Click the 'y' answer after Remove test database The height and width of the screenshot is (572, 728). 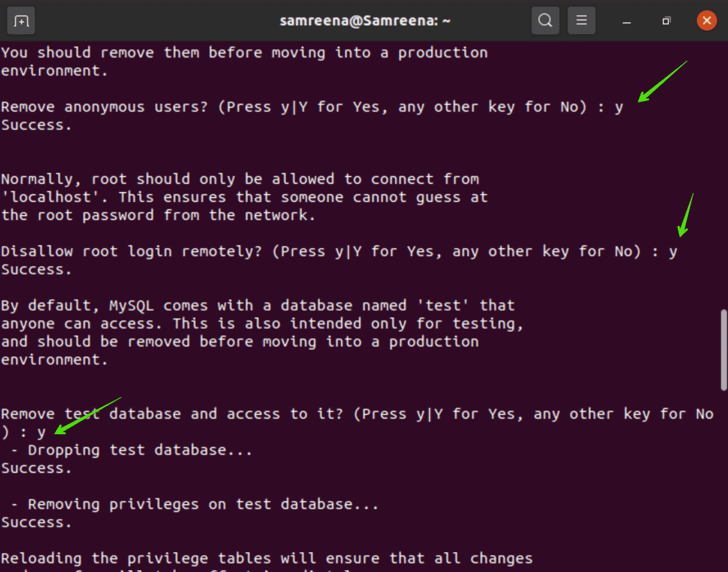pyautogui.click(x=41, y=432)
